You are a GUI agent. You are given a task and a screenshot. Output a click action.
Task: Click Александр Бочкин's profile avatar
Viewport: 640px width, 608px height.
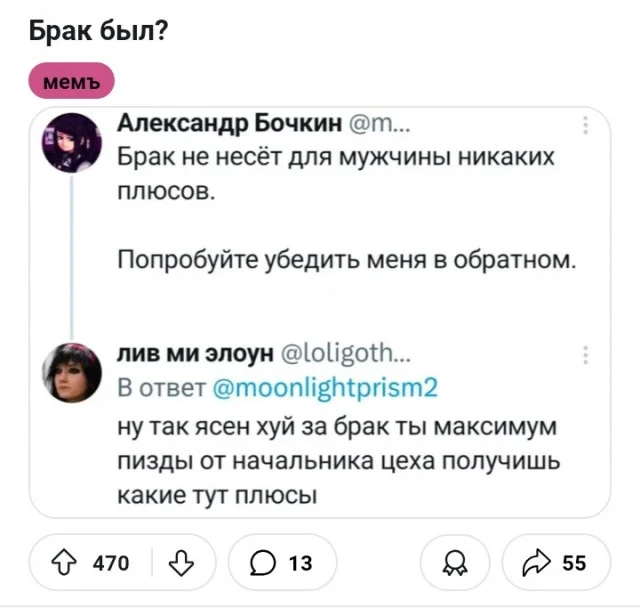(x=70, y=141)
